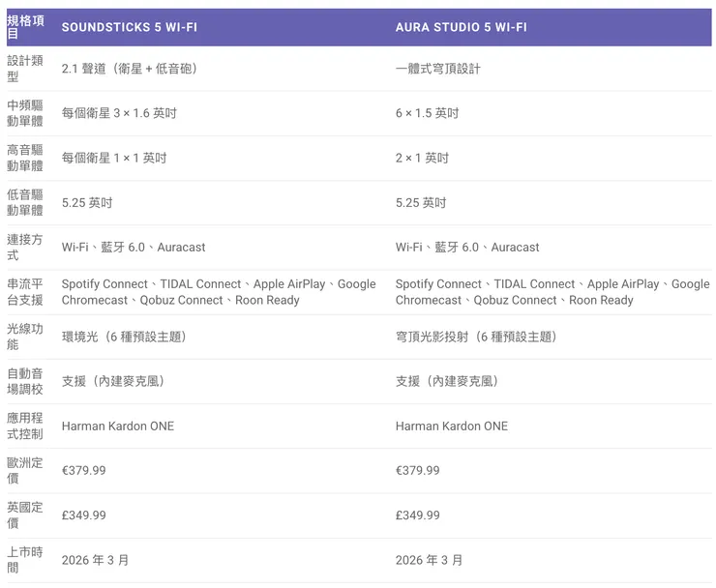The width and height of the screenshot is (716, 588).
Task: Click the 設計類型 row label
Action: click(x=25, y=69)
